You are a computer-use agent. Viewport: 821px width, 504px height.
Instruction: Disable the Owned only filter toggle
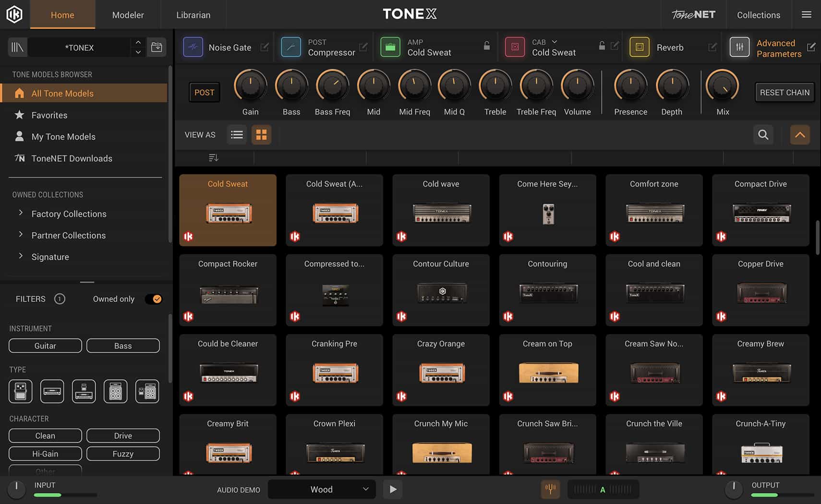point(154,299)
